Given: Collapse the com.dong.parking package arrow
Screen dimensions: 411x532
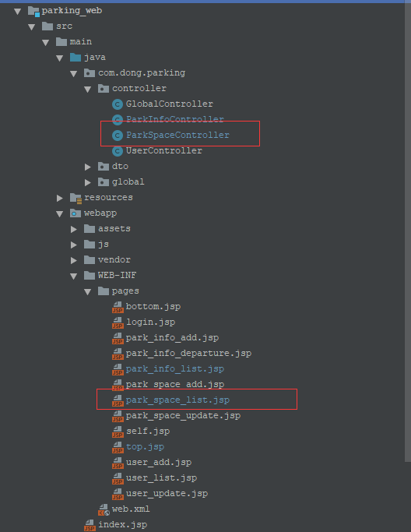Looking at the screenshot, I should [x=74, y=74].
